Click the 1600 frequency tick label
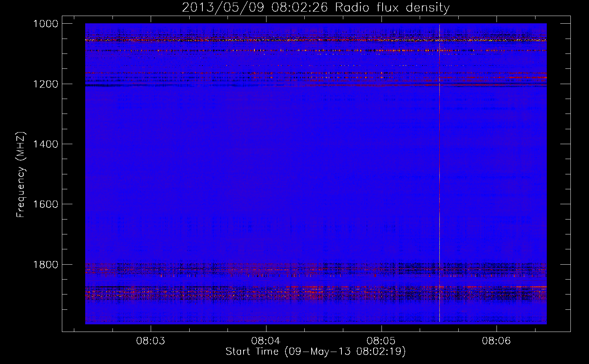The height and width of the screenshot is (364, 589). [46, 204]
